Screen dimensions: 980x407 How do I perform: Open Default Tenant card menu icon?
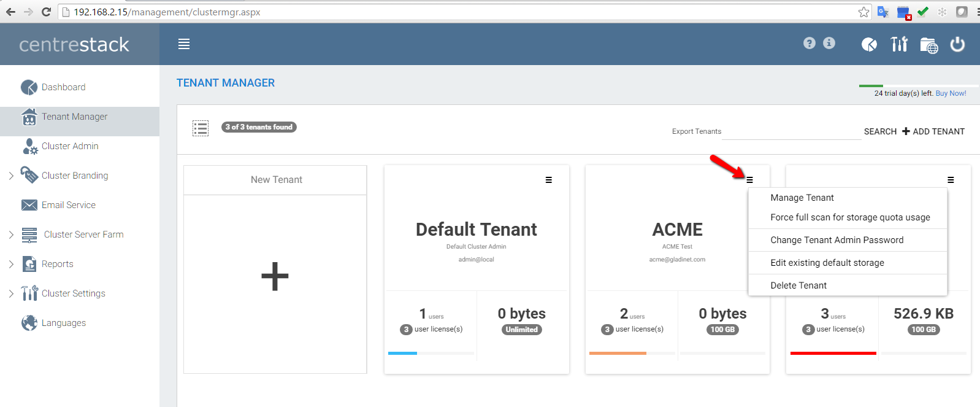pyautogui.click(x=549, y=180)
